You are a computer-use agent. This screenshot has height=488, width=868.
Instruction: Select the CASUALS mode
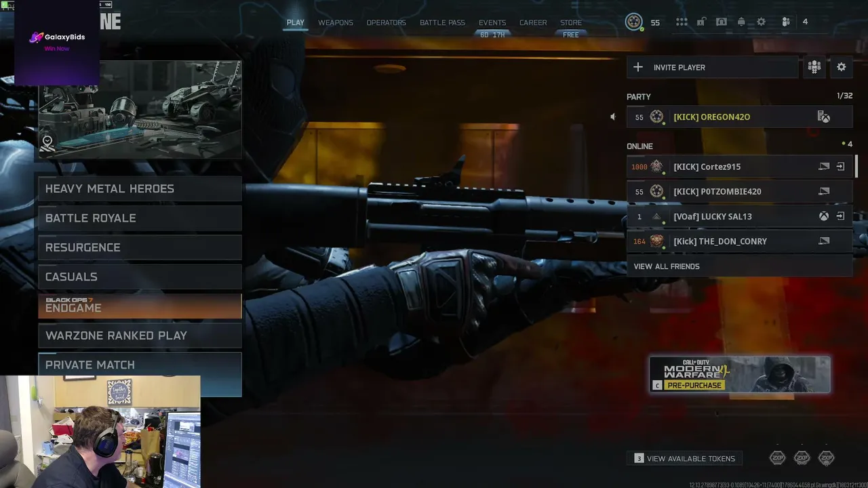pos(140,277)
